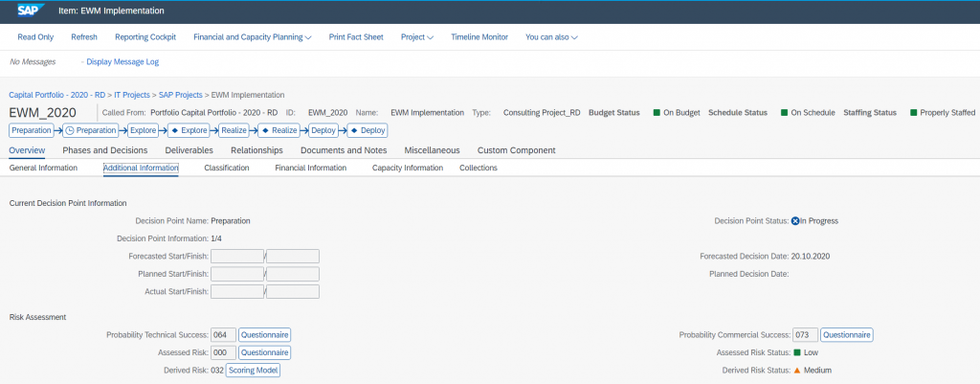980x384 pixels.
Task: Open Display Message Log link
Action: coord(122,62)
